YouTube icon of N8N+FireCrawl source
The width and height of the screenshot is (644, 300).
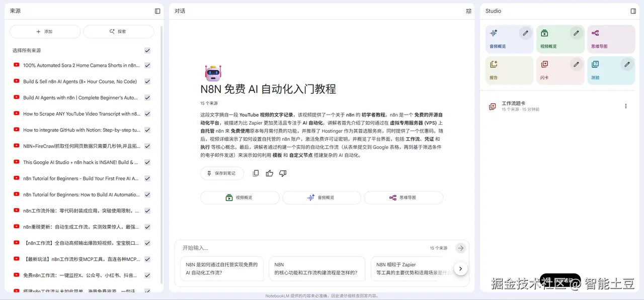17,146
